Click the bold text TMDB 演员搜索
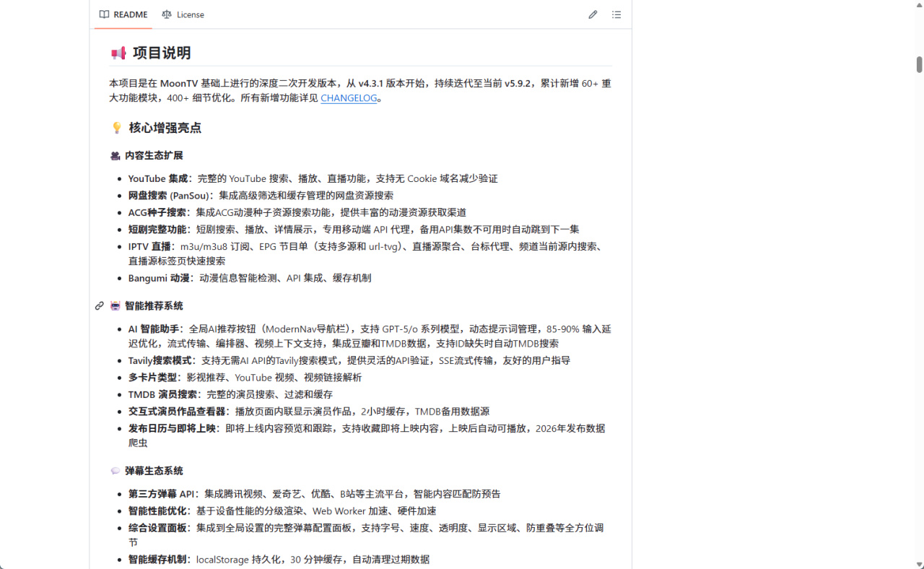The width and height of the screenshot is (924, 569). point(162,394)
